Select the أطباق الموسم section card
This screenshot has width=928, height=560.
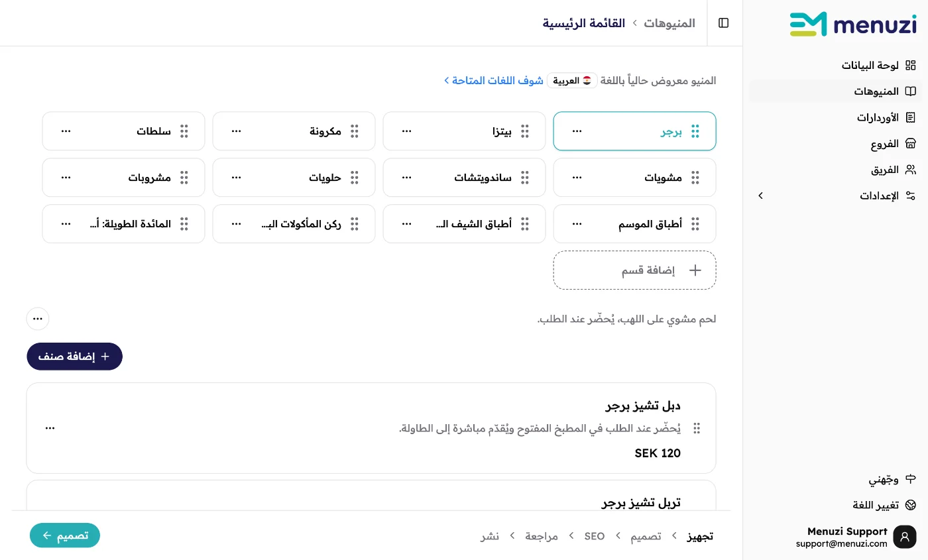pyautogui.click(x=634, y=224)
